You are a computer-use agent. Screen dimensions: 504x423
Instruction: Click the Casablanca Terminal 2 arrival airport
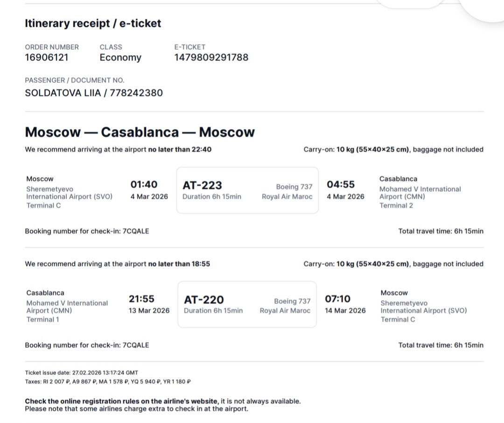point(420,192)
